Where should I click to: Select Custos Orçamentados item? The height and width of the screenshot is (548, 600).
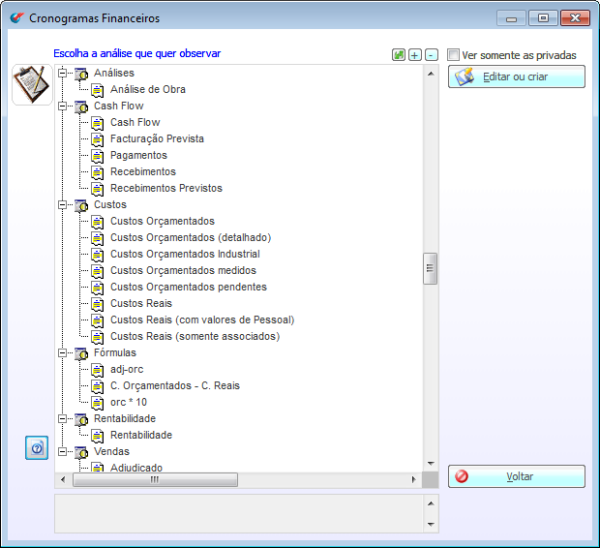162,221
